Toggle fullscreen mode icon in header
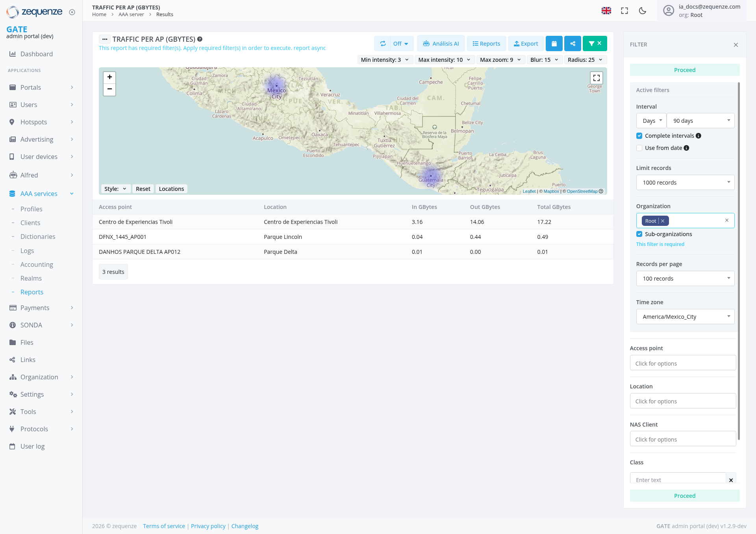 (x=624, y=11)
